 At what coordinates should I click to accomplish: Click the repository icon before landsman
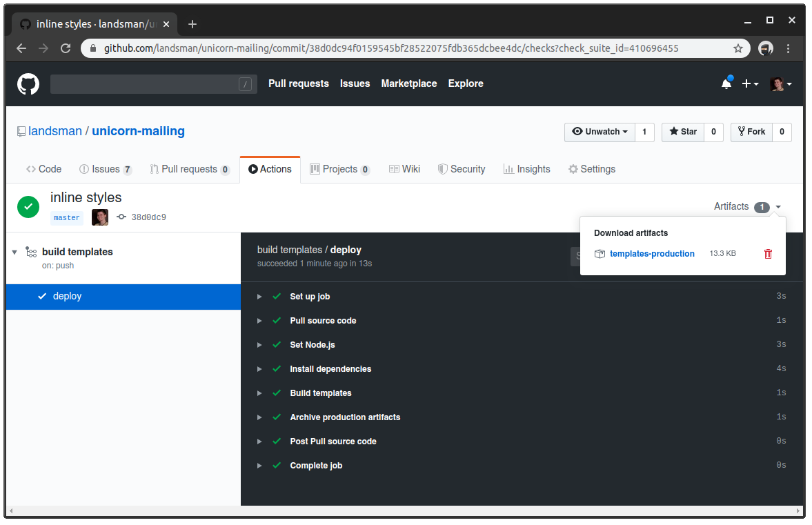21,132
